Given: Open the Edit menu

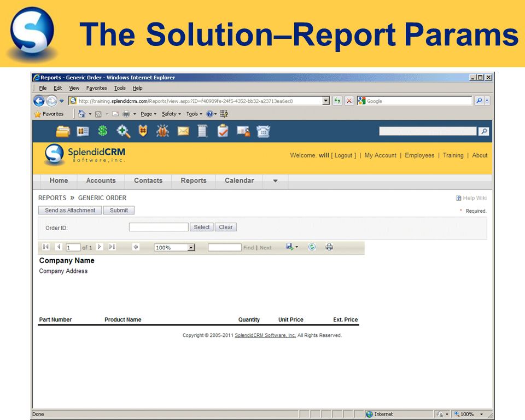Looking at the screenshot, I should [x=57, y=88].
